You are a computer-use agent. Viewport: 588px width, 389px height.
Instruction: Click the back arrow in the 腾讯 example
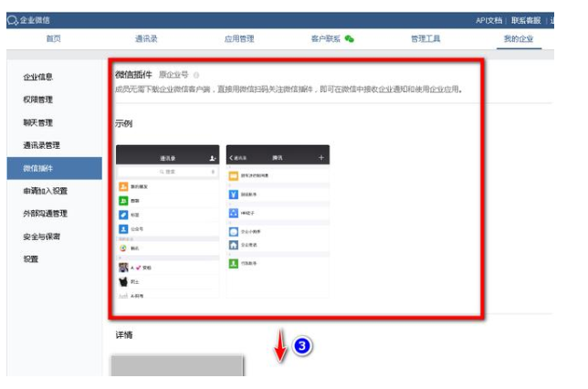pyautogui.click(x=231, y=158)
